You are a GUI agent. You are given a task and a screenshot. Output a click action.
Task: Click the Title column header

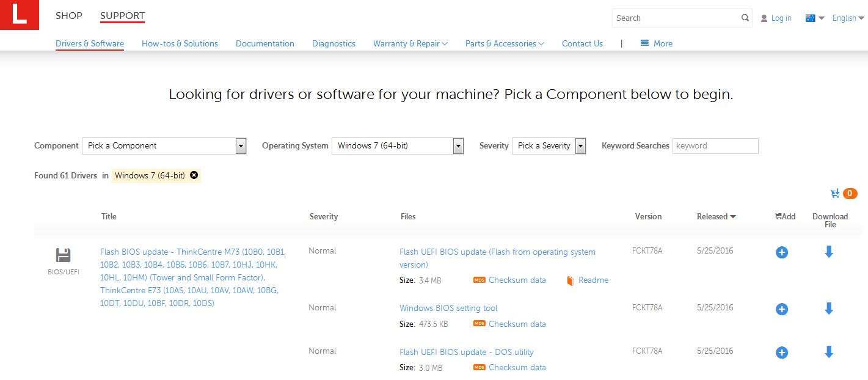pos(109,216)
